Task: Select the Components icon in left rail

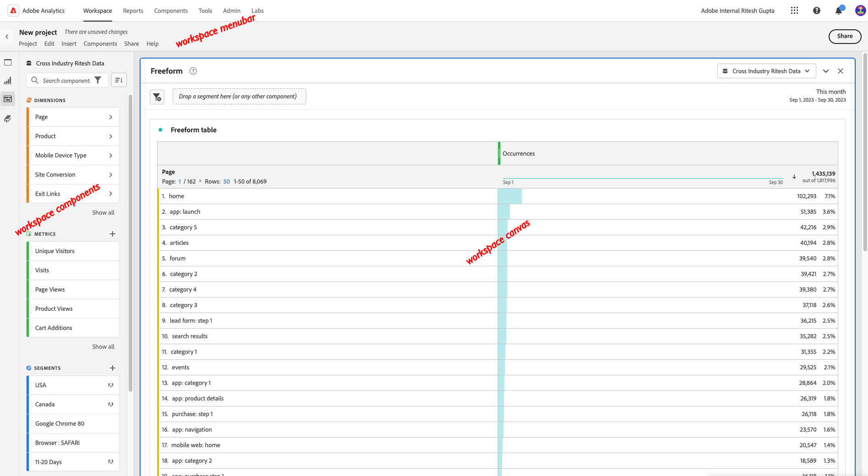Action: tap(8, 99)
